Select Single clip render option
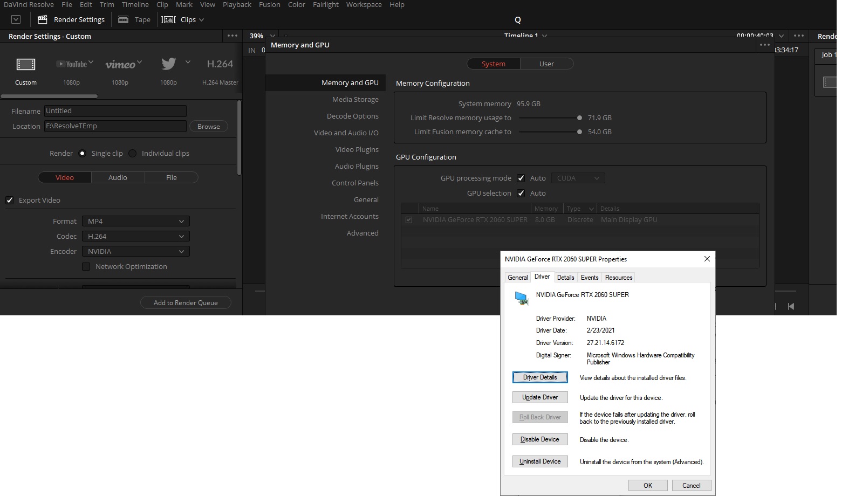 coord(82,153)
